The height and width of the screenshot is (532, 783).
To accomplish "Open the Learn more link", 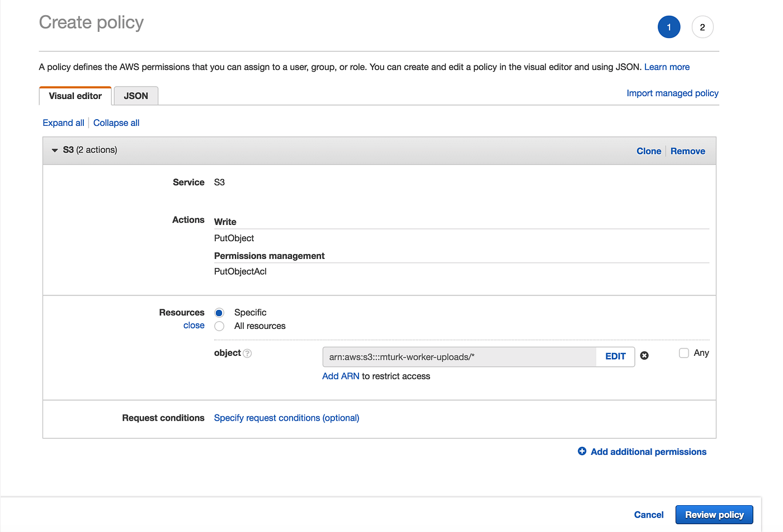I will pyautogui.click(x=667, y=67).
